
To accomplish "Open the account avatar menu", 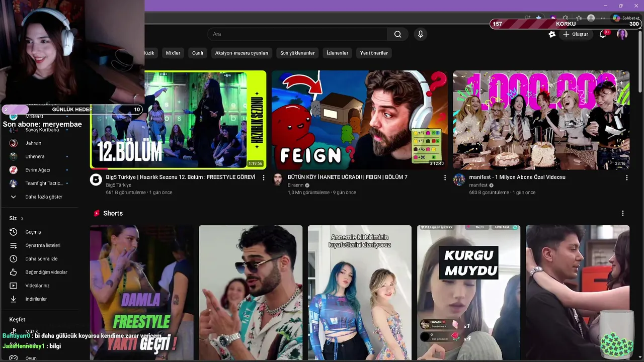I will click(x=622, y=34).
